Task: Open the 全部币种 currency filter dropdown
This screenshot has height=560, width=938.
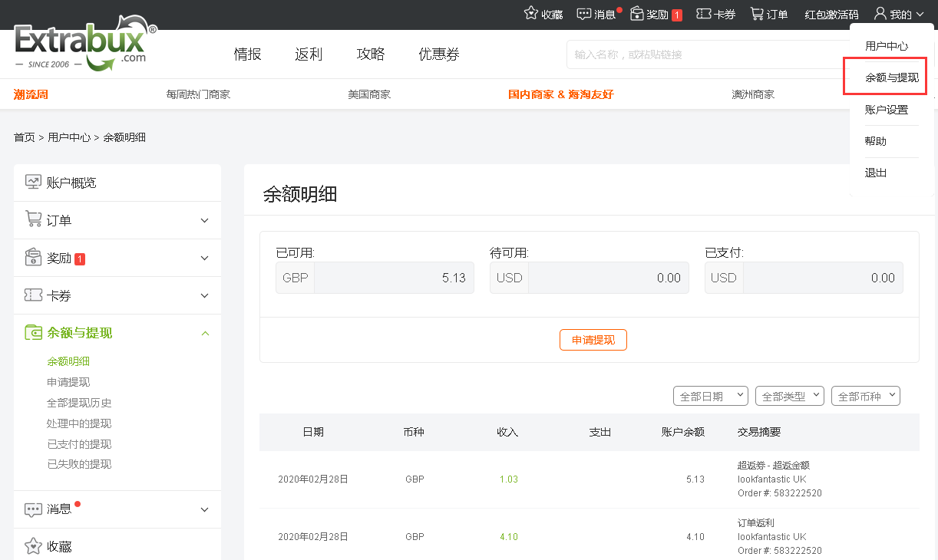Action: (x=865, y=396)
